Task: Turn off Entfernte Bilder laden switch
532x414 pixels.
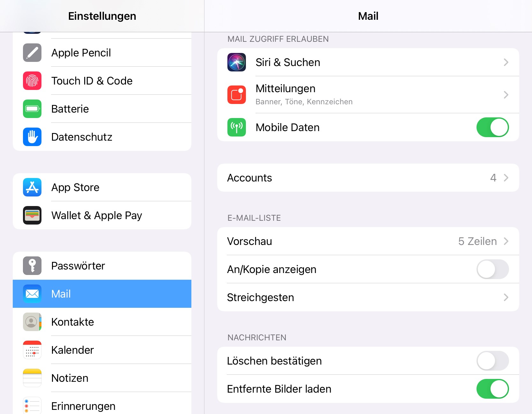Action: (492, 389)
